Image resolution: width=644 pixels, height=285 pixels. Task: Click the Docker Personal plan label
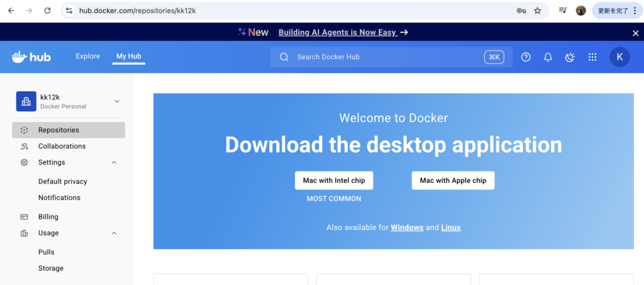pos(64,106)
